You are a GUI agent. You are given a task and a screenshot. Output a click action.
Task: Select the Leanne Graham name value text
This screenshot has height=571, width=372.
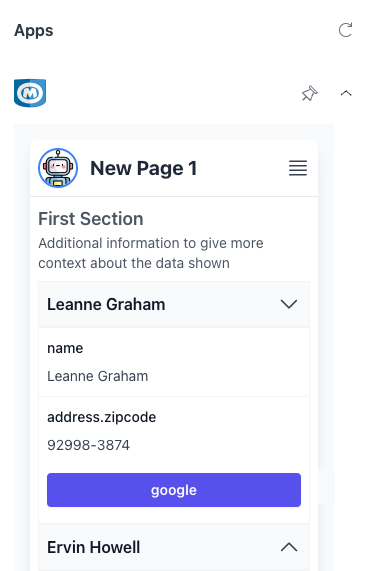pos(98,376)
